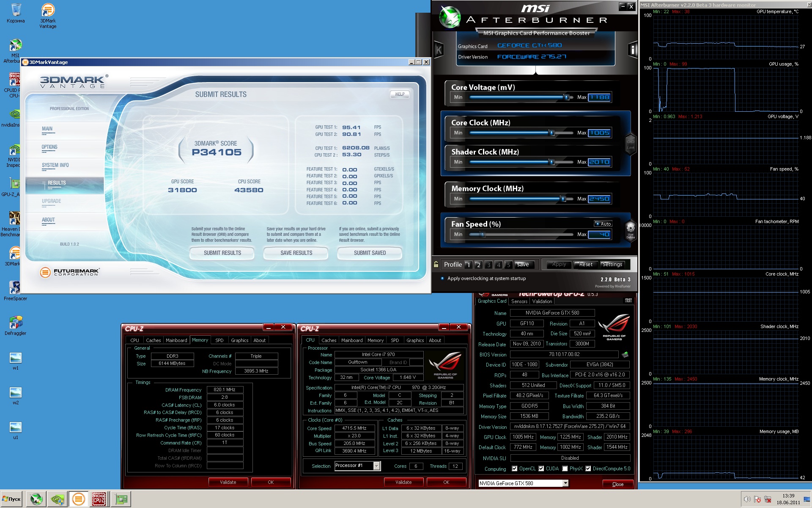
Task: Click OK in the right CPU-Z window
Action: click(x=446, y=482)
